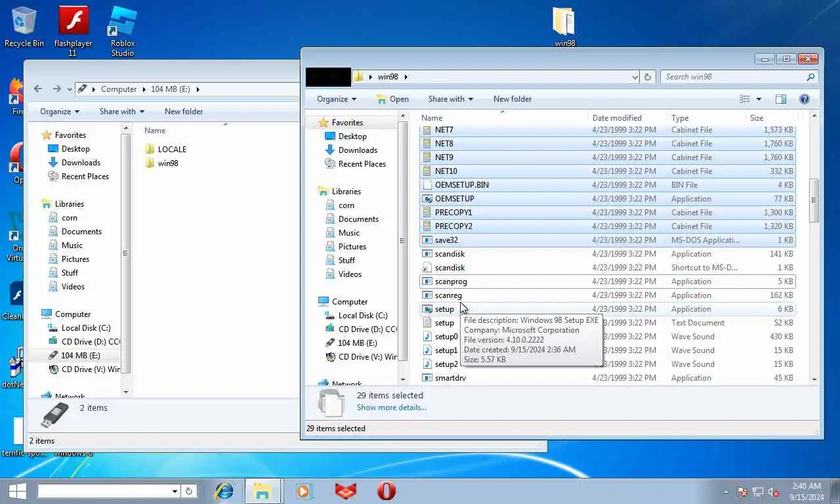Click the volume muted tray icon
The width and height of the screenshot is (840, 504).
(774, 492)
